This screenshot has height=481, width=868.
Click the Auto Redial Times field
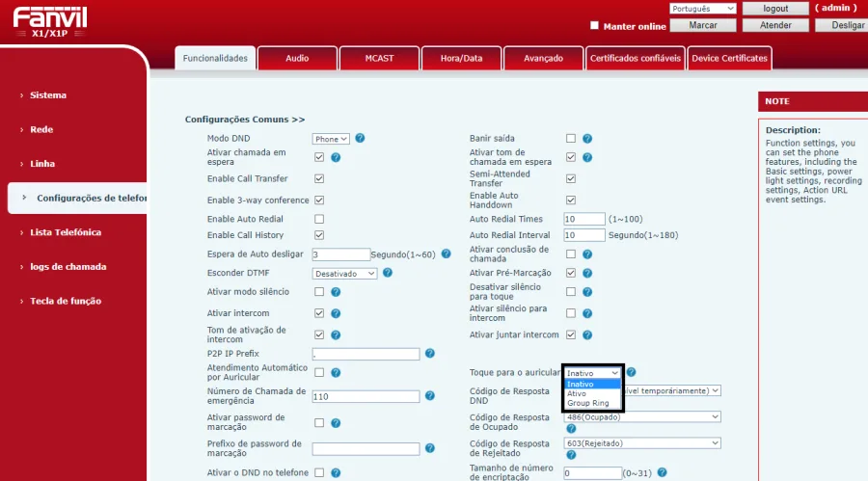tap(584, 219)
